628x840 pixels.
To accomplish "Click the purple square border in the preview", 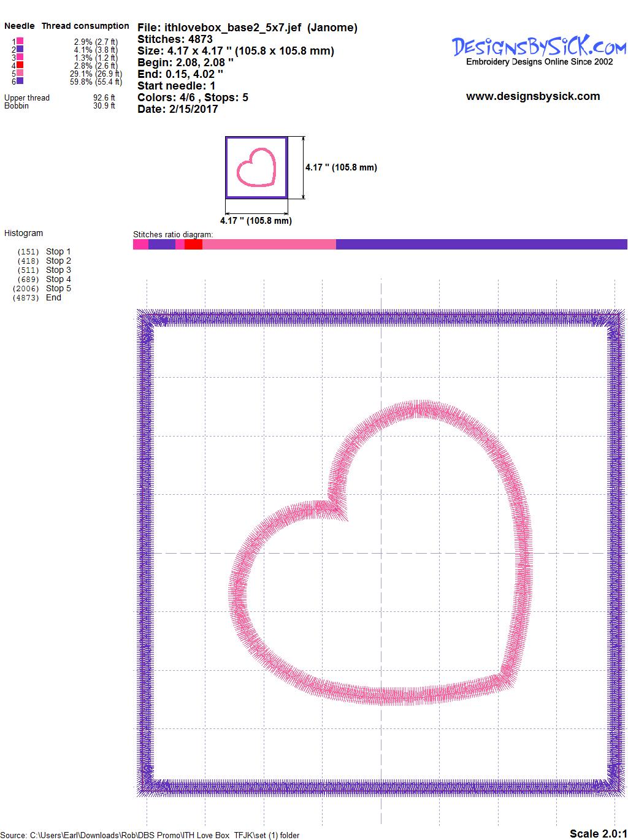I will [x=147, y=552].
